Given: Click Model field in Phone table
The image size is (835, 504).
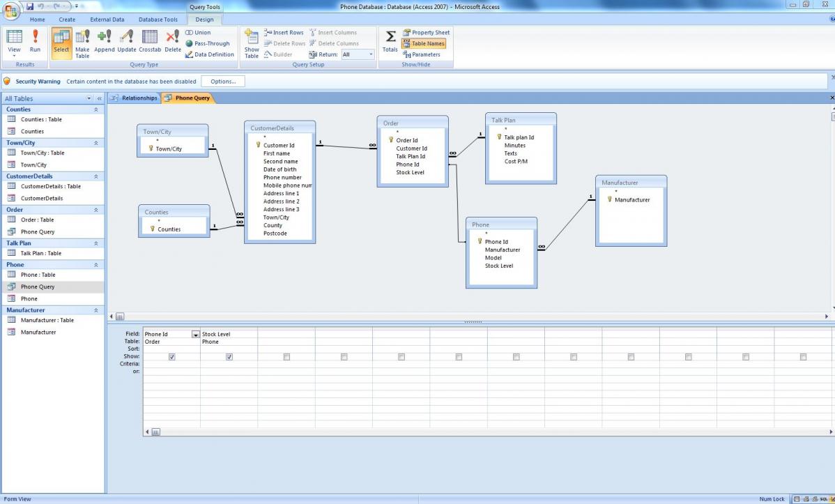Looking at the screenshot, I should (x=493, y=258).
